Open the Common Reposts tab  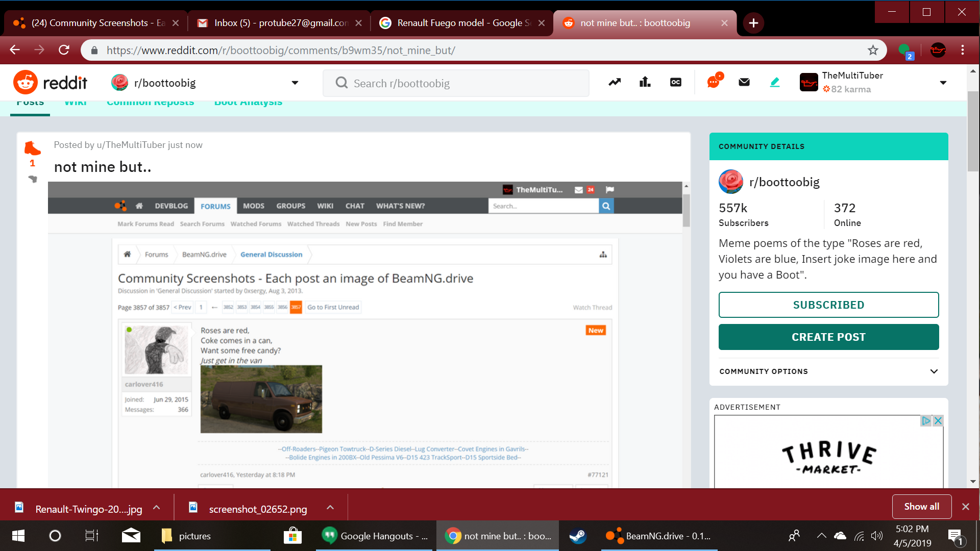tap(150, 104)
